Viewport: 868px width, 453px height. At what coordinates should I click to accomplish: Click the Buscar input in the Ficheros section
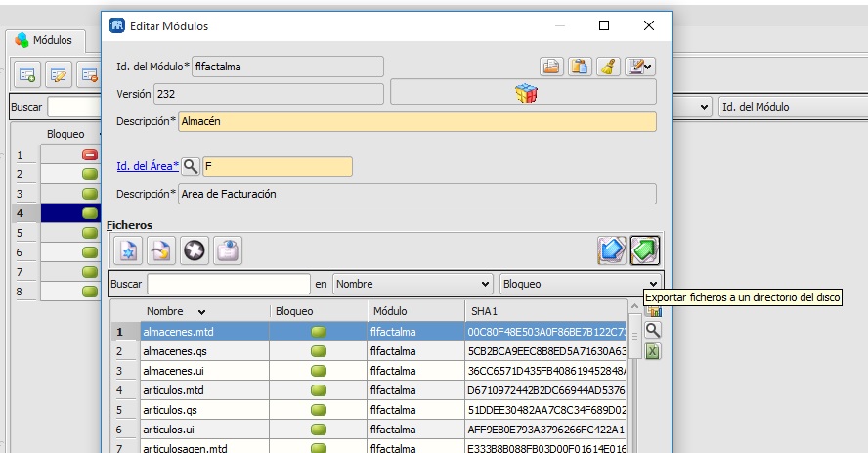tap(229, 284)
